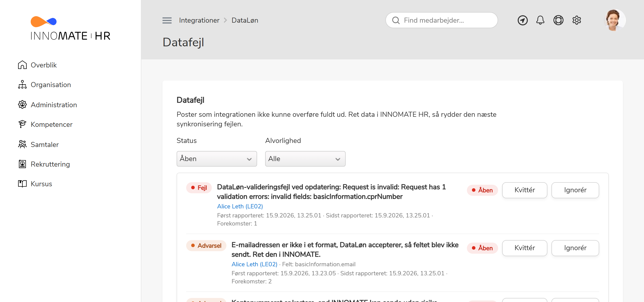Open the notifications bell icon
Image resolution: width=644 pixels, height=302 pixels.
(540, 20)
